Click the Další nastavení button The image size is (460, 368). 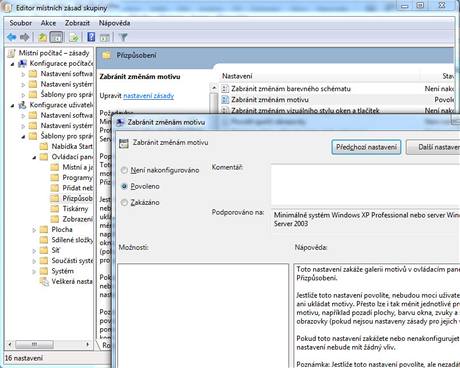click(x=433, y=147)
